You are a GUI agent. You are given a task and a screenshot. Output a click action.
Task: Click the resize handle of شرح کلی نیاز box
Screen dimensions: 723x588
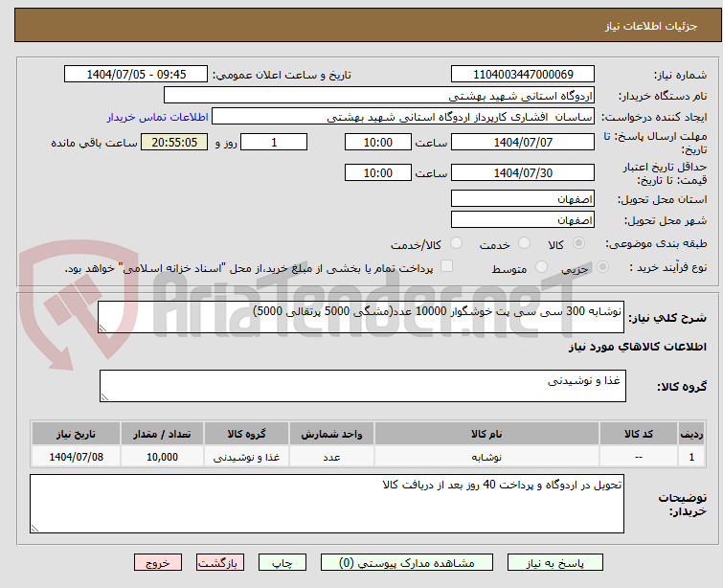[102, 328]
